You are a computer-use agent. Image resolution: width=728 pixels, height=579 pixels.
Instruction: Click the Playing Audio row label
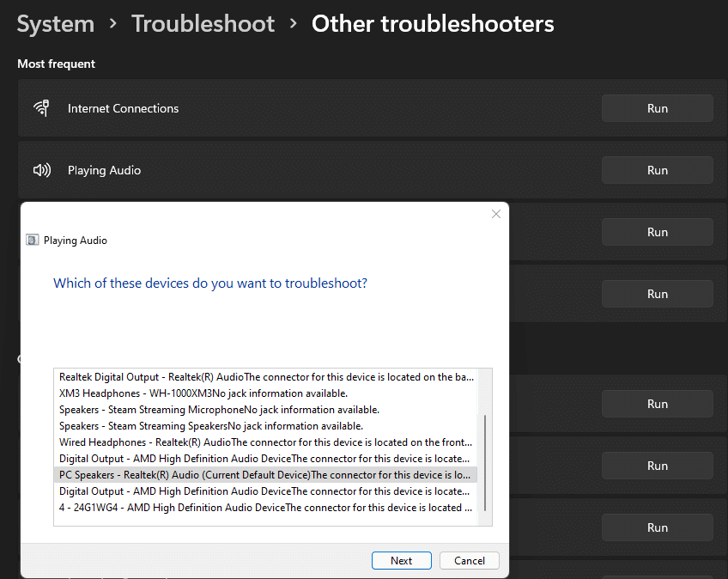tap(104, 170)
